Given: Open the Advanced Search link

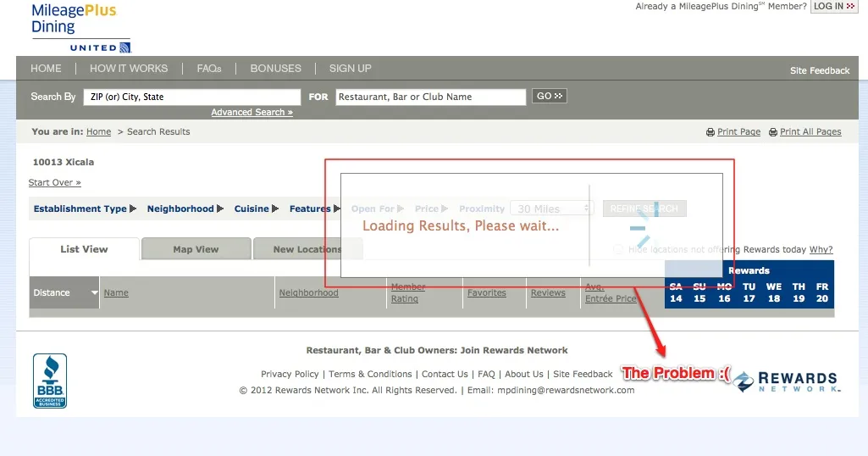Looking at the screenshot, I should [x=252, y=112].
